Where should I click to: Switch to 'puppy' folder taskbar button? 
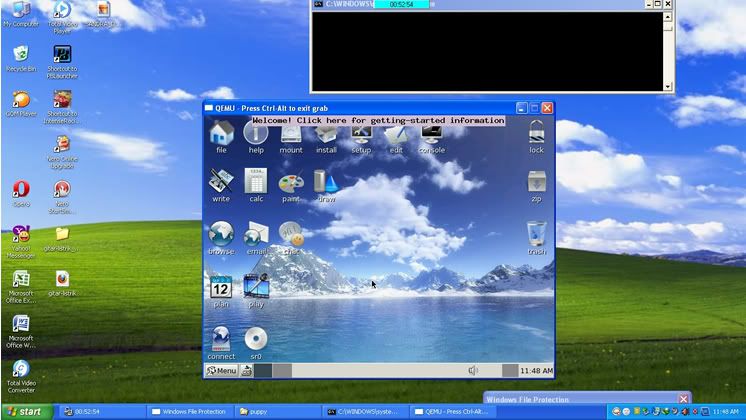(x=278, y=411)
